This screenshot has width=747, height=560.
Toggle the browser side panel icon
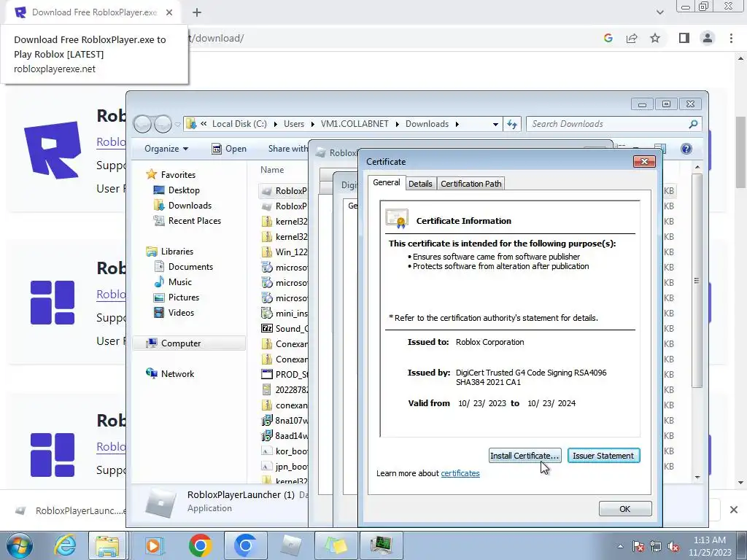coord(684,38)
